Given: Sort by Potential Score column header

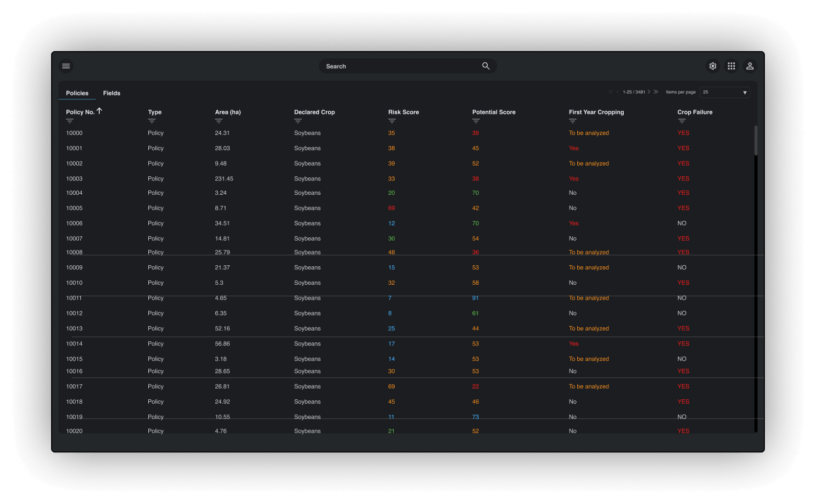Looking at the screenshot, I should [494, 112].
